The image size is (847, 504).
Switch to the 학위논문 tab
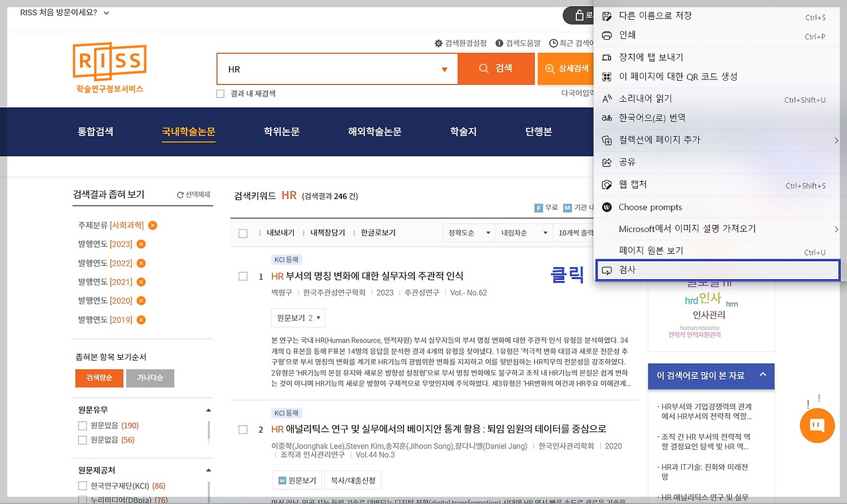pyautogui.click(x=281, y=132)
